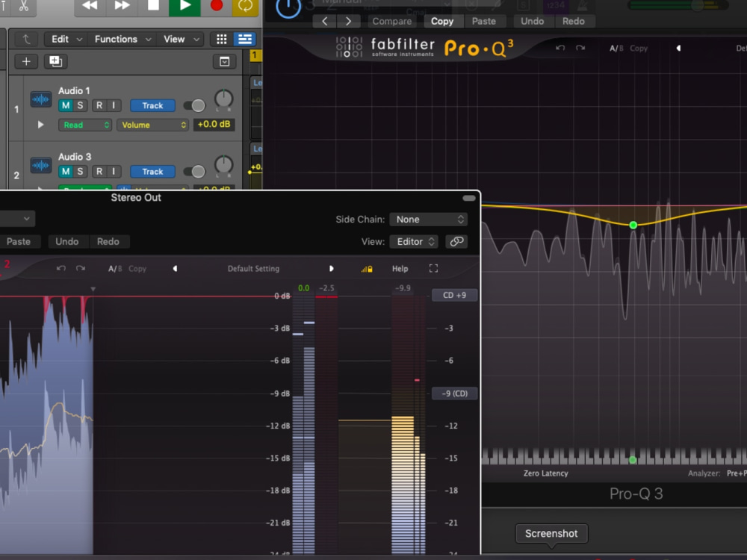Solo the Audio 1 track

tap(80, 105)
